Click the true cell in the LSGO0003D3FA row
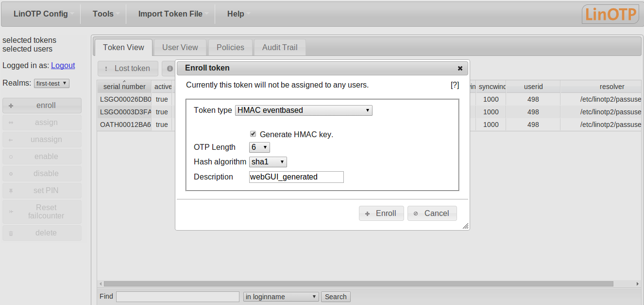Viewport: 644px width, 305px height. coord(162,112)
